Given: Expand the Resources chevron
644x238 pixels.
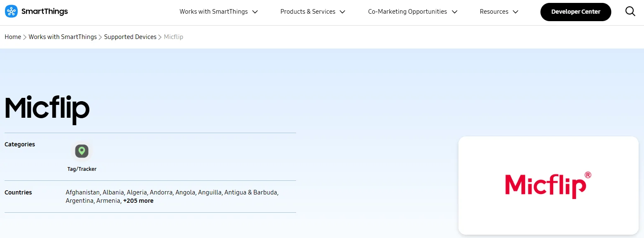Looking at the screenshot, I should tap(515, 12).
